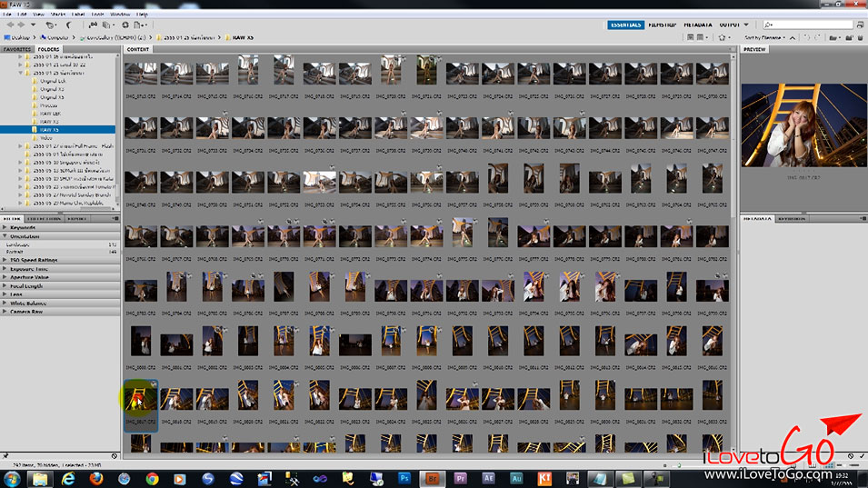Select the RAW LEK folder in tree
Screen dimensions: 868x488
point(50,114)
